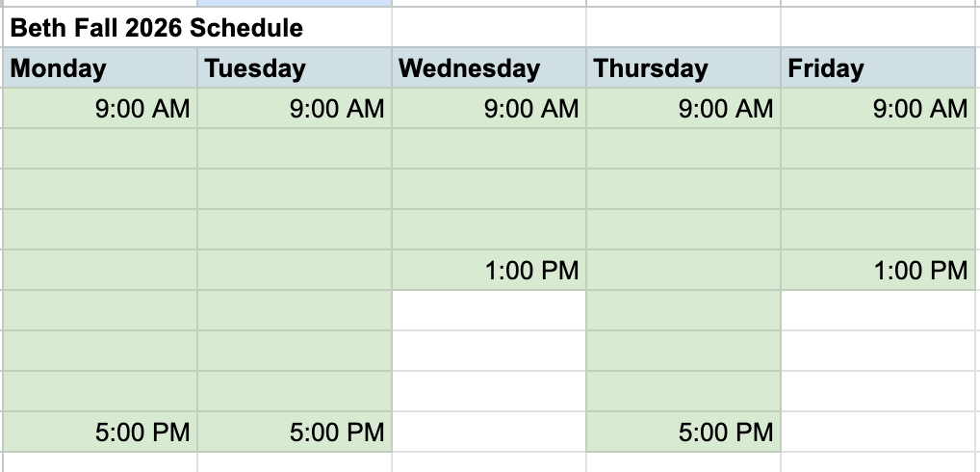This screenshot has width=980, height=472.
Task: Select Tuesday's 5:00 PM cell
Action: [x=295, y=432]
